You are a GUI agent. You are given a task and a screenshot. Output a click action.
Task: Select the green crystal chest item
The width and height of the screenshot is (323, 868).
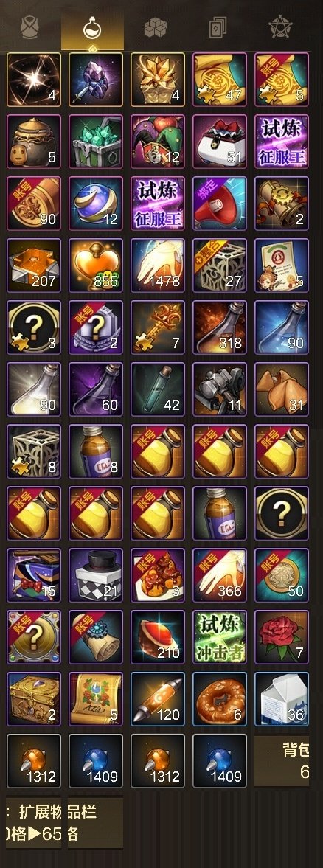pos(95,141)
